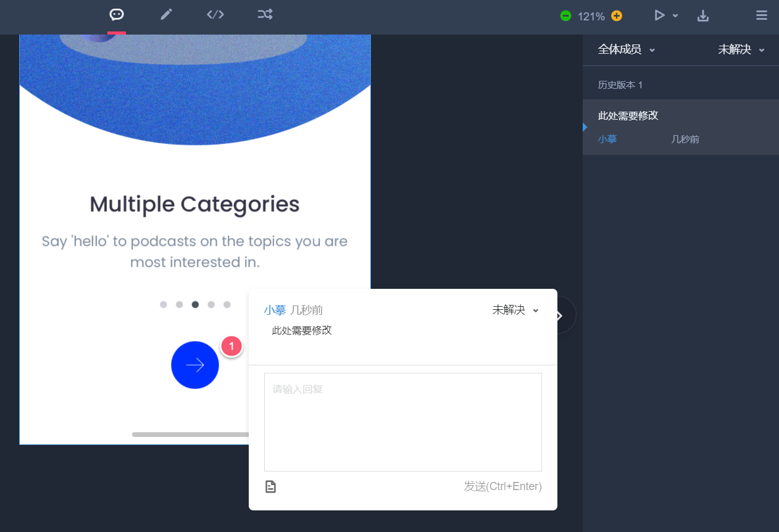Select active third pagination dot
The image size is (779, 532).
pyautogui.click(x=195, y=304)
